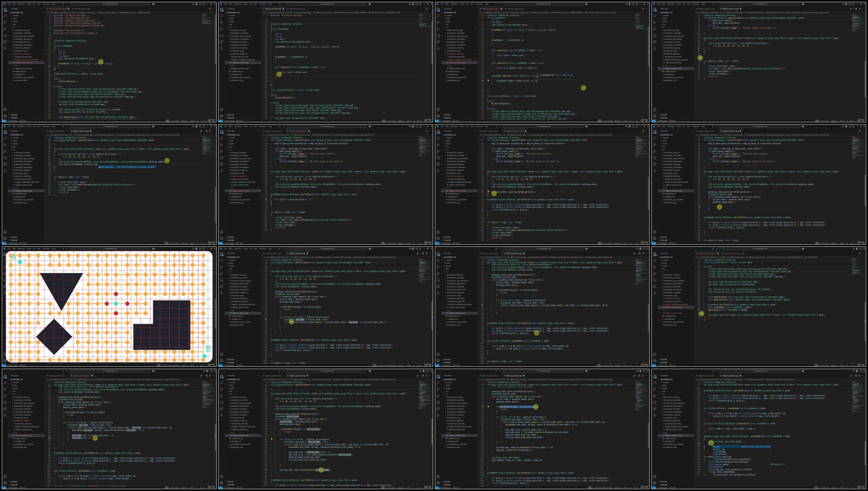Expand bumperbot_controller folder in top-left frame

23,33
